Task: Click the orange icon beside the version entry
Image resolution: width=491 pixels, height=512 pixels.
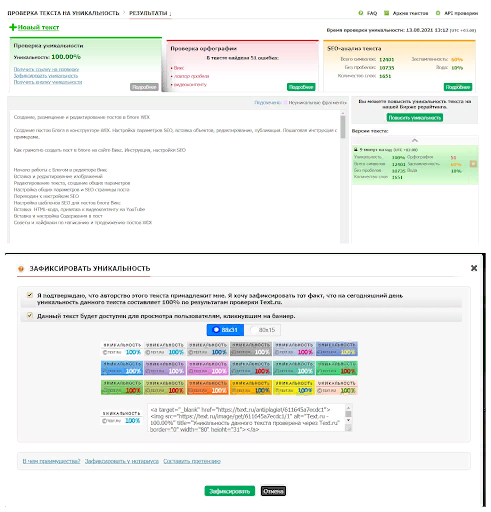Action: [x=473, y=164]
